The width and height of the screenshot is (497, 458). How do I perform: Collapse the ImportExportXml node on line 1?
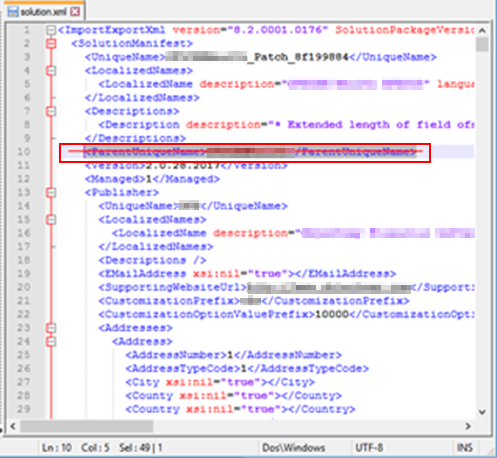pos(51,30)
